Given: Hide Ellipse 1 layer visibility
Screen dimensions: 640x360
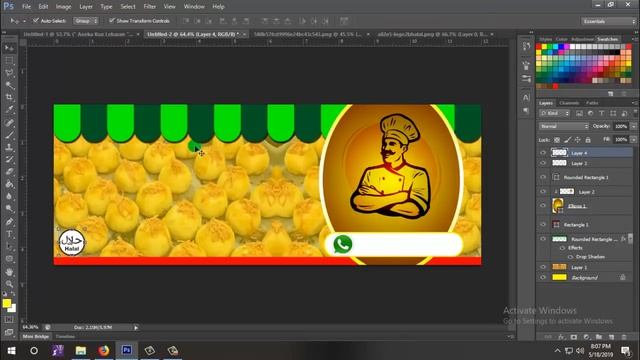Looking at the screenshot, I should tap(543, 206).
